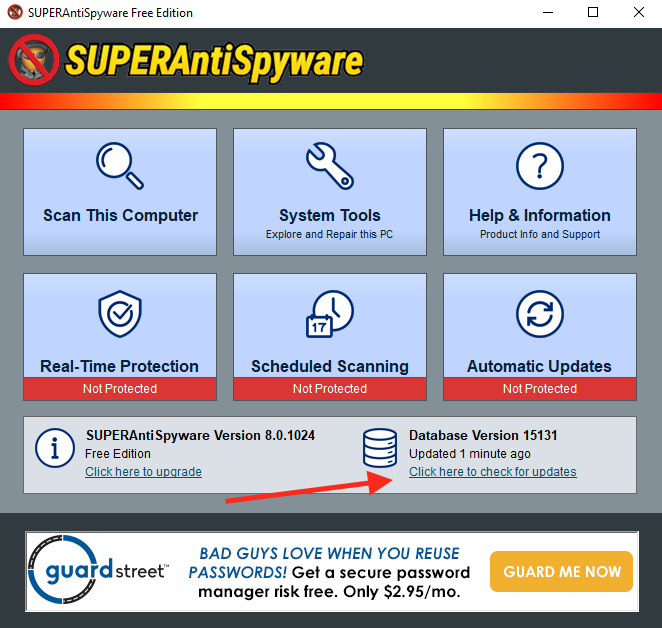Viewport: 662px width, 628px height.
Task: Maximize the SUPERAntiSpyware window
Action: point(592,13)
